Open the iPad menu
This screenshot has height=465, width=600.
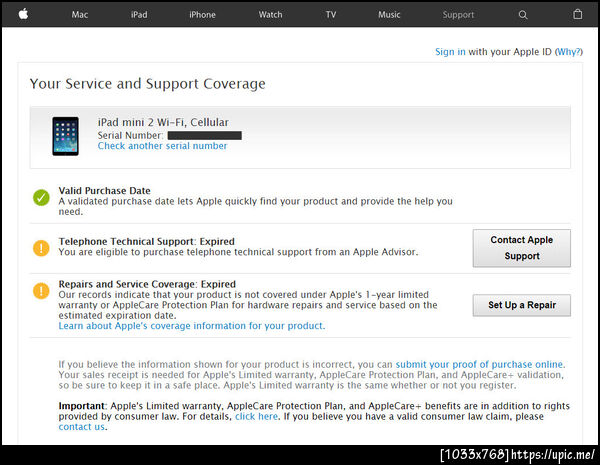click(139, 15)
